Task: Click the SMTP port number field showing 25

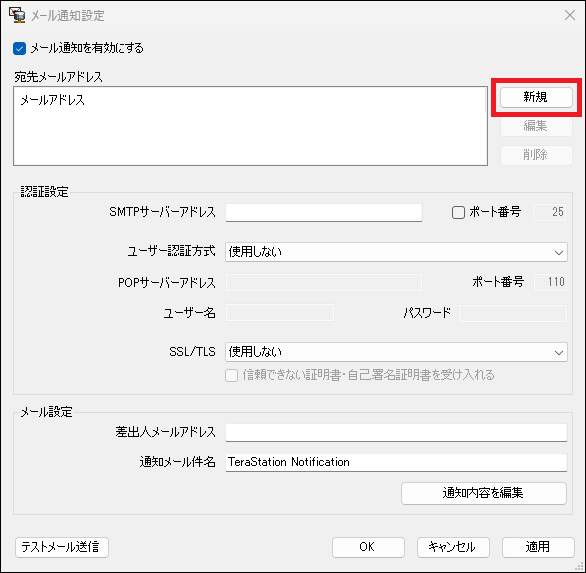Action: pos(549,212)
